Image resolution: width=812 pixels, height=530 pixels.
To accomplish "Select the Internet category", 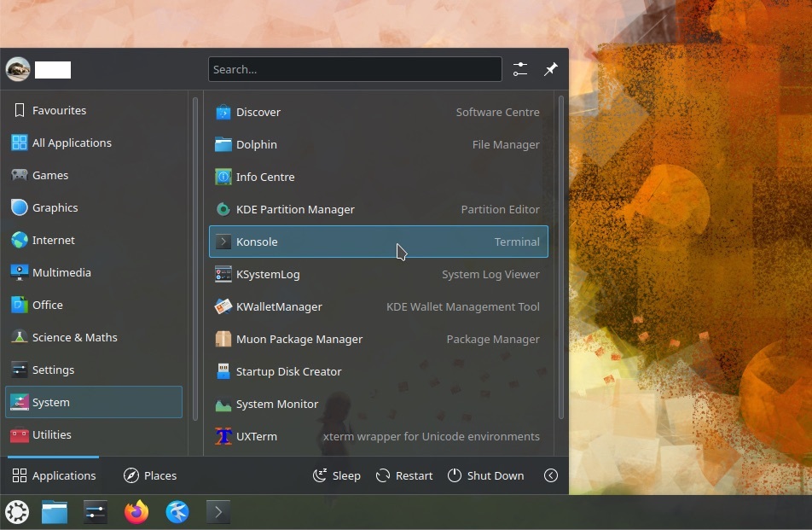I will (94, 240).
